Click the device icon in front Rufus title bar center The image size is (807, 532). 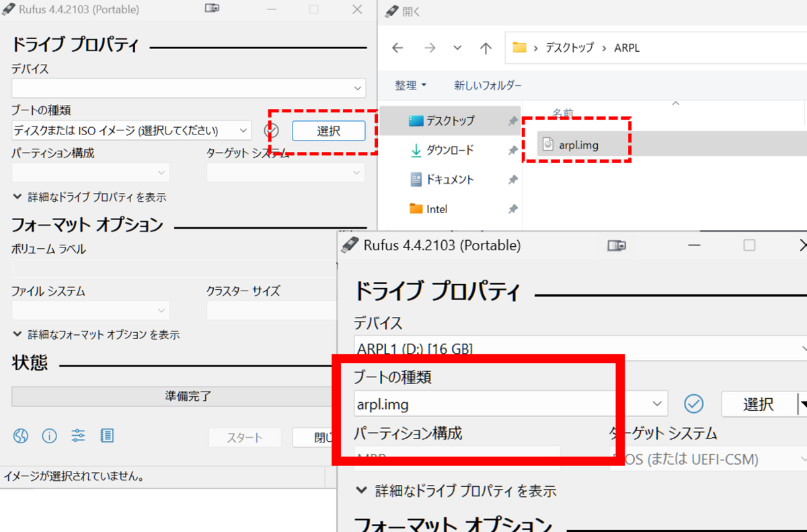click(616, 245)
